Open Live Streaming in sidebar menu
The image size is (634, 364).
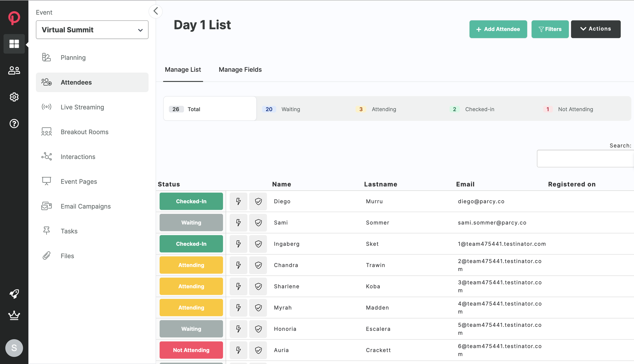(82, 107)
